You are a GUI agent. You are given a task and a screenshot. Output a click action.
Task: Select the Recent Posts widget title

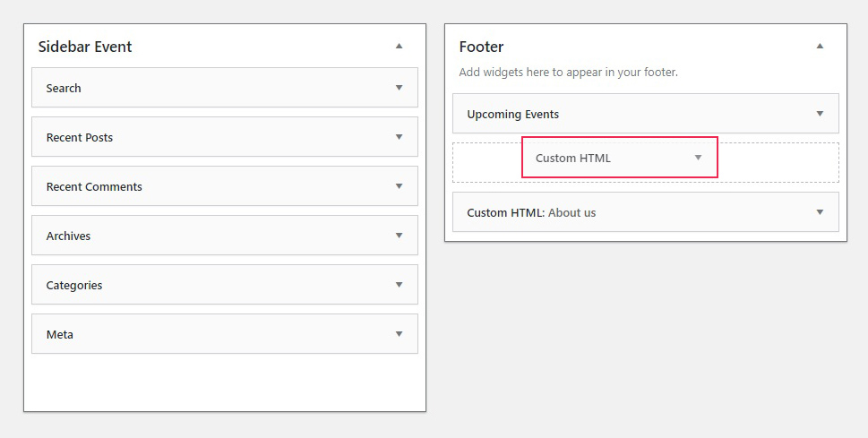[x=80, y=137]
